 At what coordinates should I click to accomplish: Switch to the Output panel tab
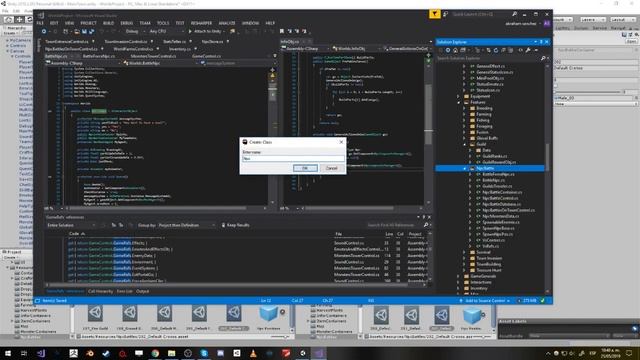[x=142, y=291]
